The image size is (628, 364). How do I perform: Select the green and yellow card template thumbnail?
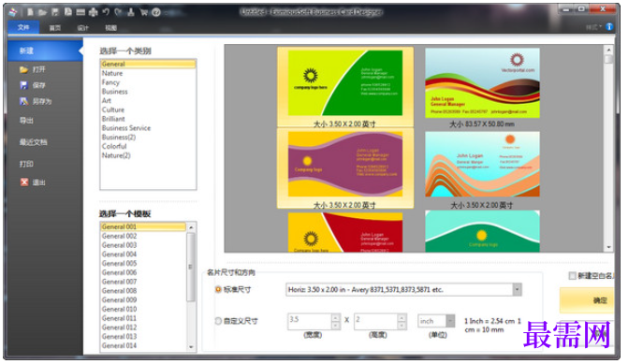point(345,83)
